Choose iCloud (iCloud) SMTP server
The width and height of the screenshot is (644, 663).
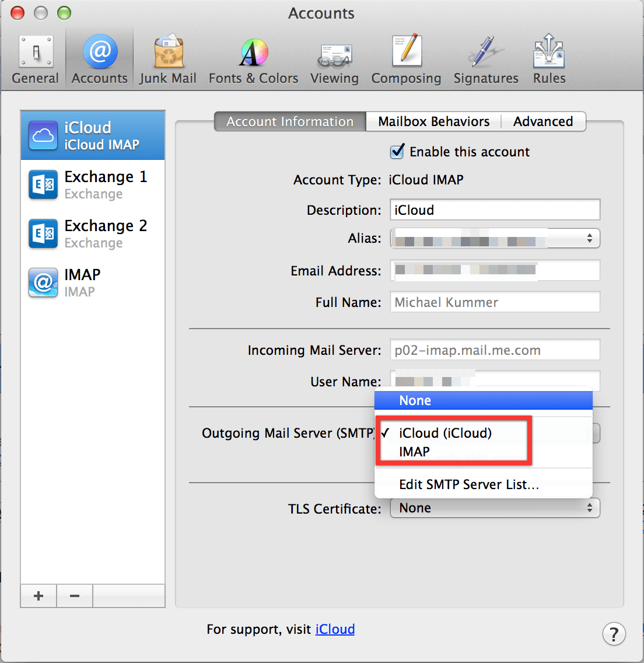(484, 433)
